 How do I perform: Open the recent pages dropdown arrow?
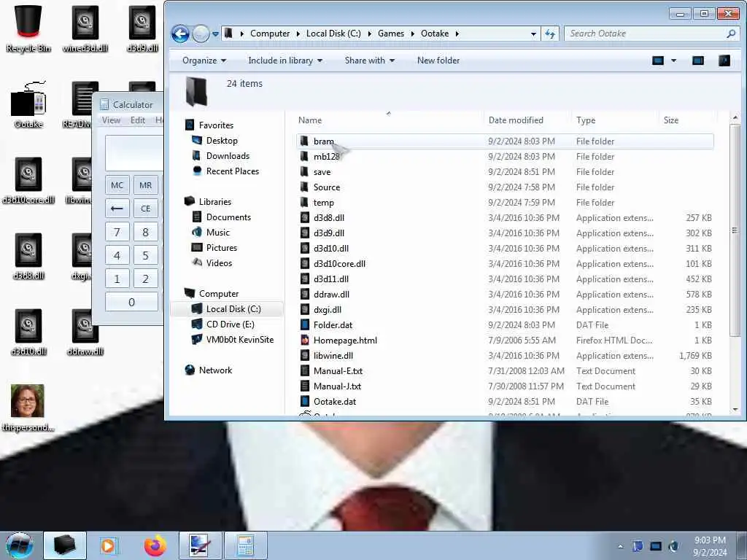click(x=215, y=34)
